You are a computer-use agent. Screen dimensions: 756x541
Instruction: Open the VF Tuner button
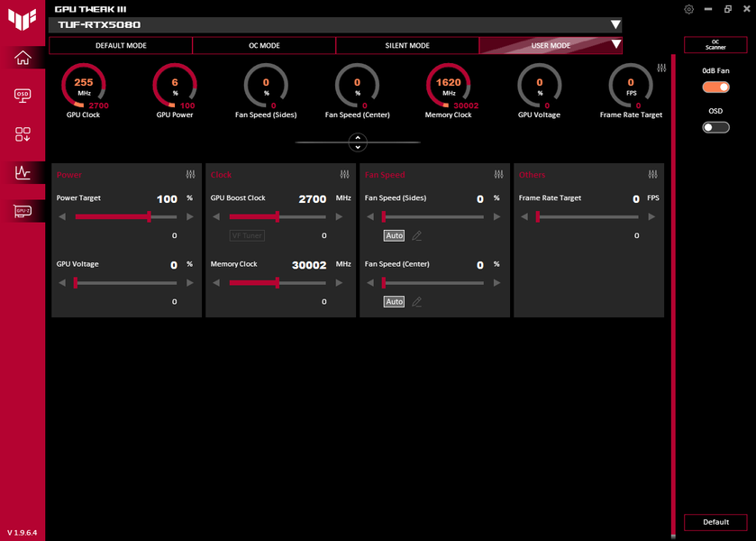(x=247, y=235)
